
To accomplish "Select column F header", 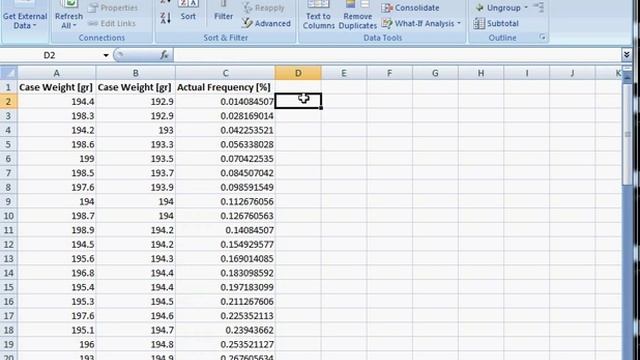I will [x=389, y=73].
